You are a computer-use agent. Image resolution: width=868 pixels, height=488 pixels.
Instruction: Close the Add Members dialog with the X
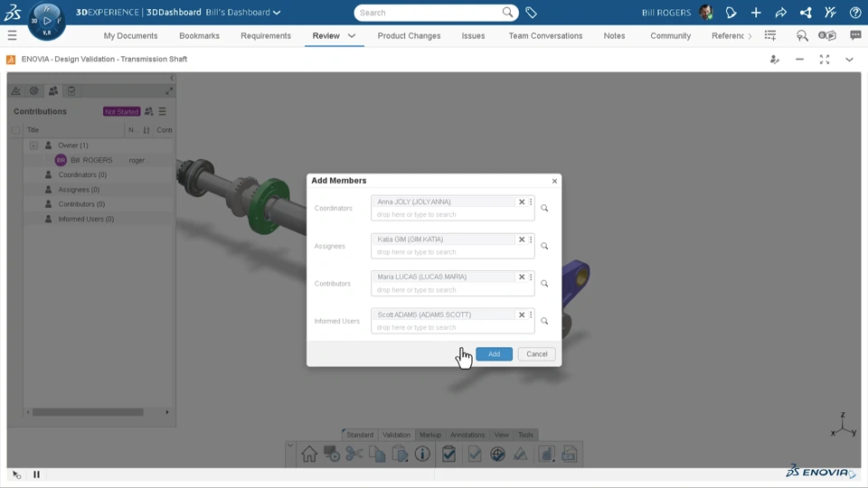coord(554,181)
